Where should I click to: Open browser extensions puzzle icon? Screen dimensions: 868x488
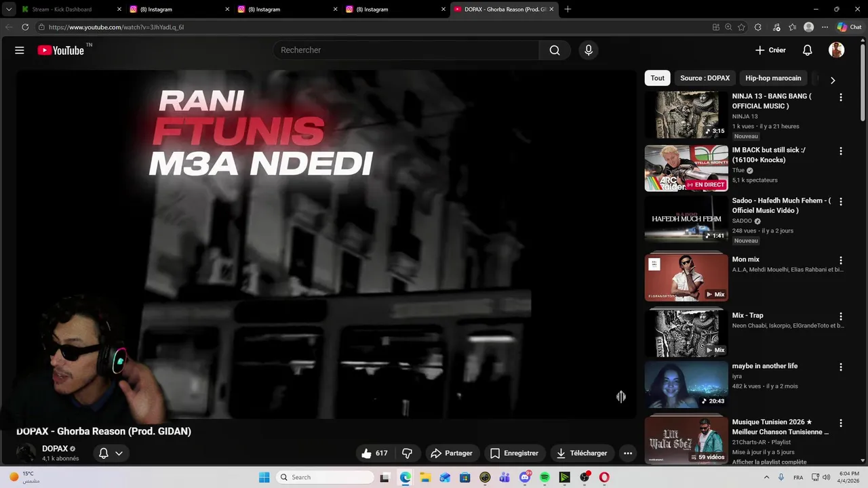point(758,27)
